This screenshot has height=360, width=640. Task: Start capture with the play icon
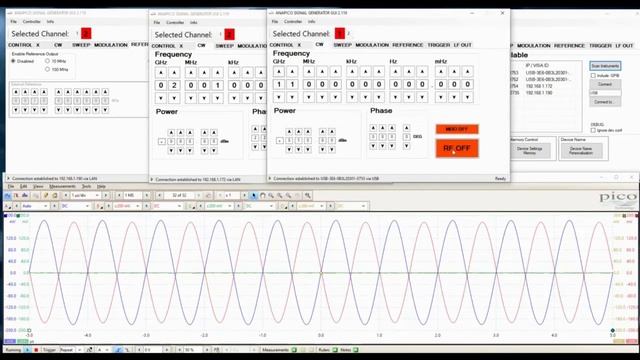(27, 350)
